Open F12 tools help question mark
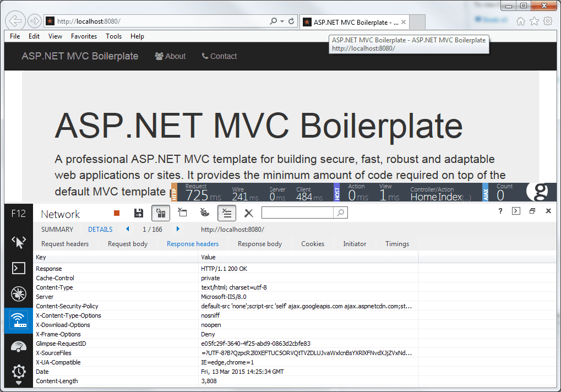Image resolution: width=561 pixels, height=392 pixels. coord(500,211)
